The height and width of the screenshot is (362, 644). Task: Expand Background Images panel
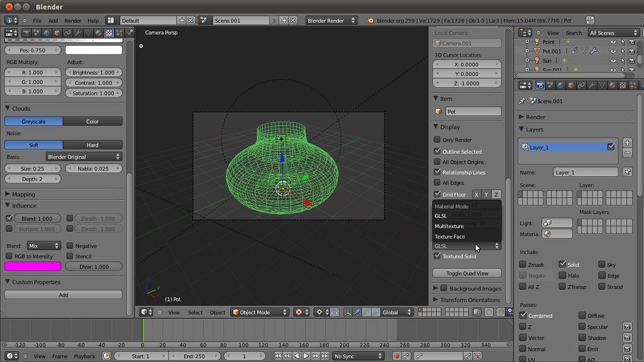click(435, 288)
